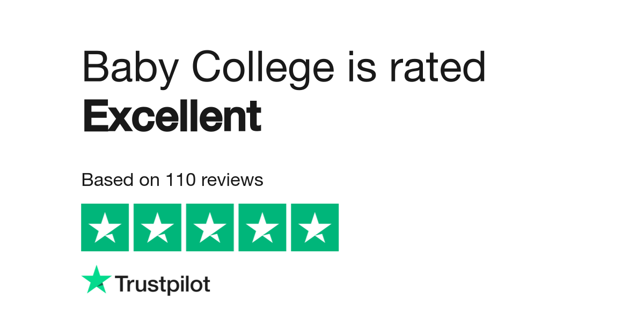Click the number "110" in review count
The image size is (644, 336).
tap(177, 180)
